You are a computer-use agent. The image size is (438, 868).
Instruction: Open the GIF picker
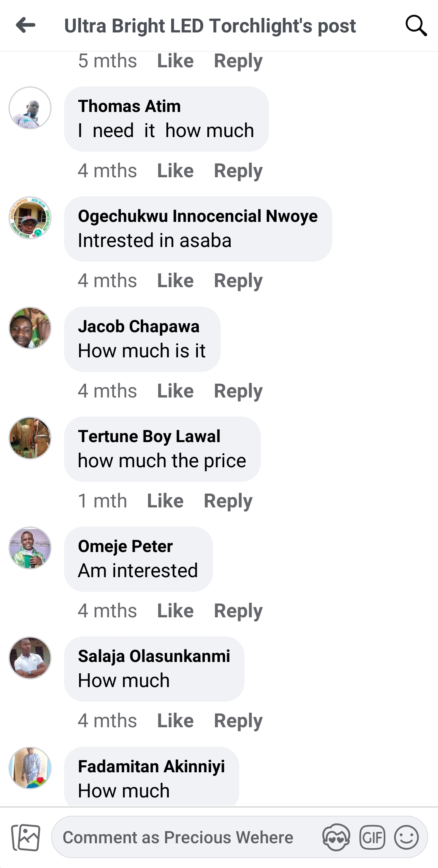coord(372,838)
